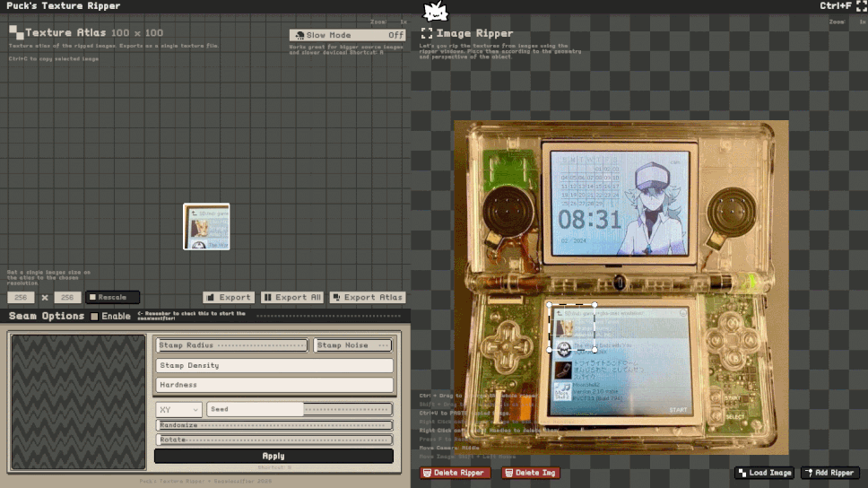
Task: Click the Seam Options heading
Action: click(x=47, y=316)
